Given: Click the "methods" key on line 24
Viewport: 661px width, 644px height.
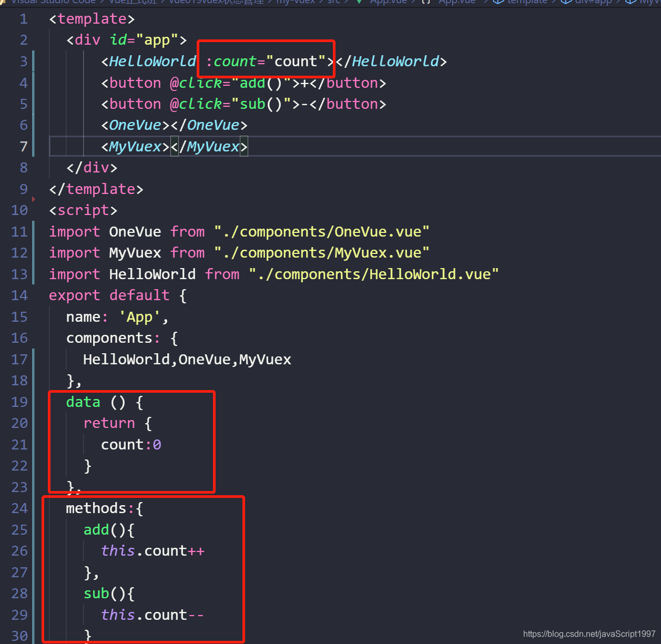Looking at the screenshot, I should pos(96,508).
